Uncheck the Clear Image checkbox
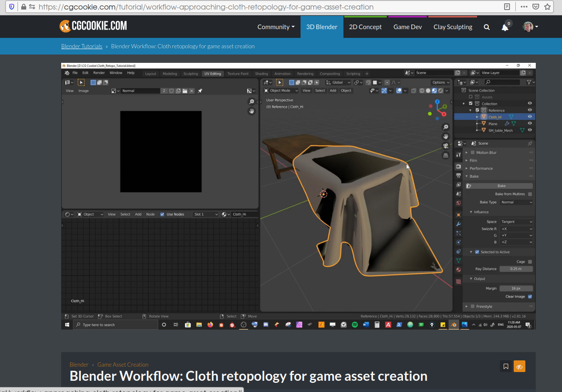Viewport: 562px width, 392px height. (x=530, y=297)
